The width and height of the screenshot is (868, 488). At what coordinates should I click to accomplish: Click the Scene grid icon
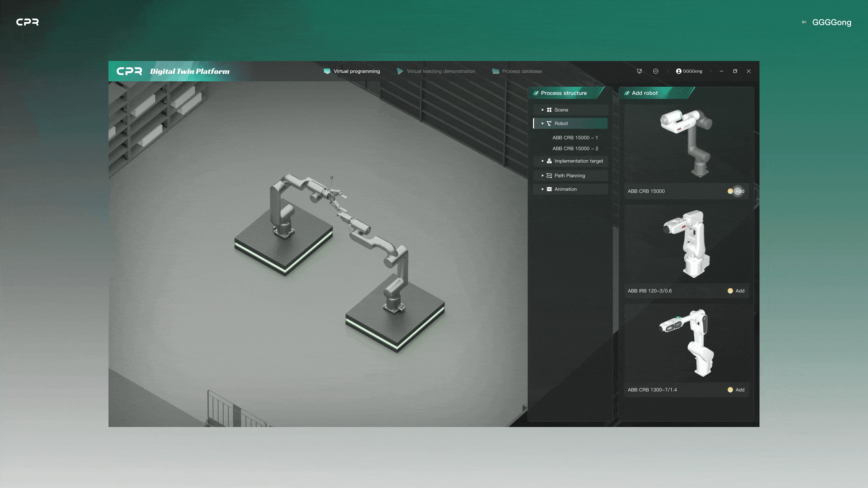tap(549, 110)
